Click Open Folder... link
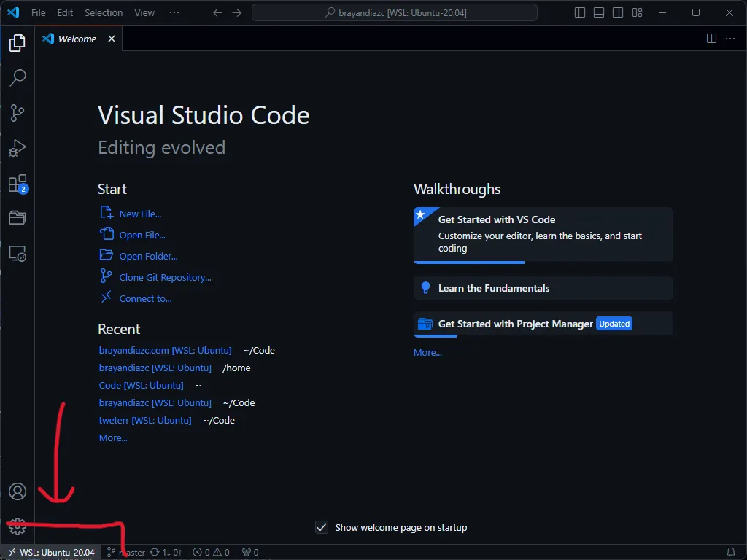The height and width of the screenshot is (560, 747). (148, 256)
